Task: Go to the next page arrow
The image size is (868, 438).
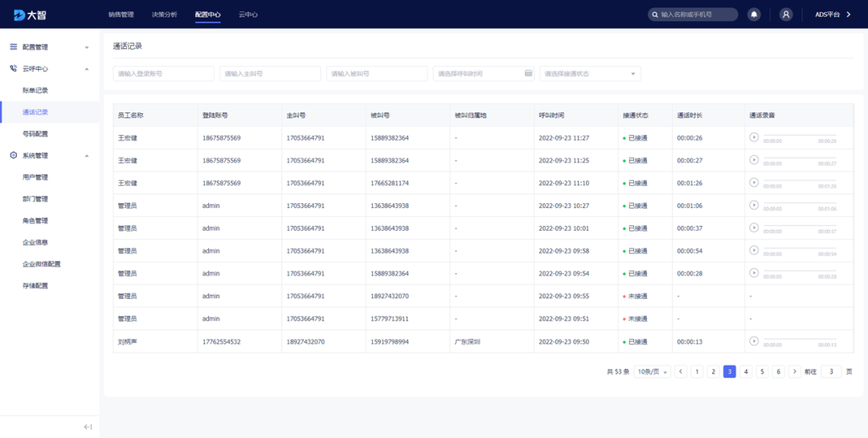Action: click(794, 371)
